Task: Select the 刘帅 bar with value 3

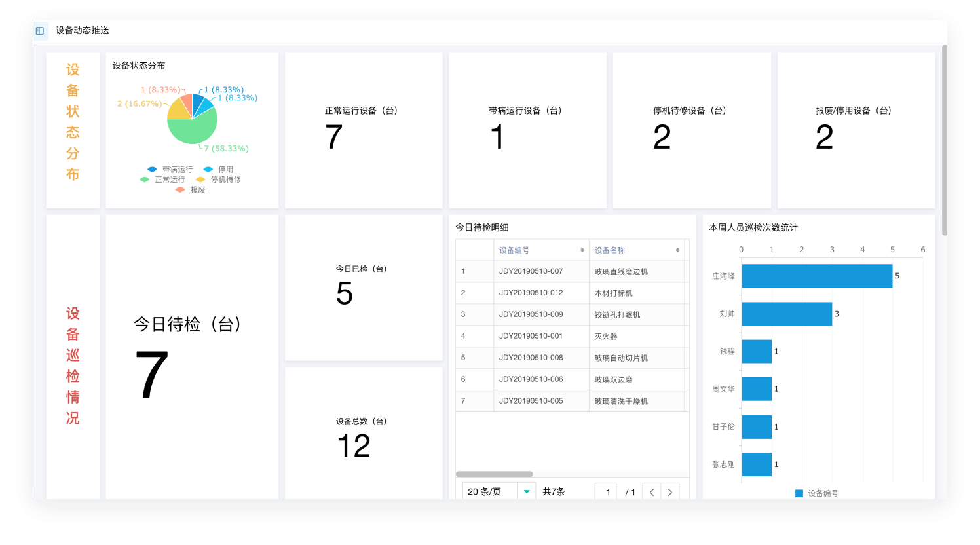Action: tap(787, 314)
